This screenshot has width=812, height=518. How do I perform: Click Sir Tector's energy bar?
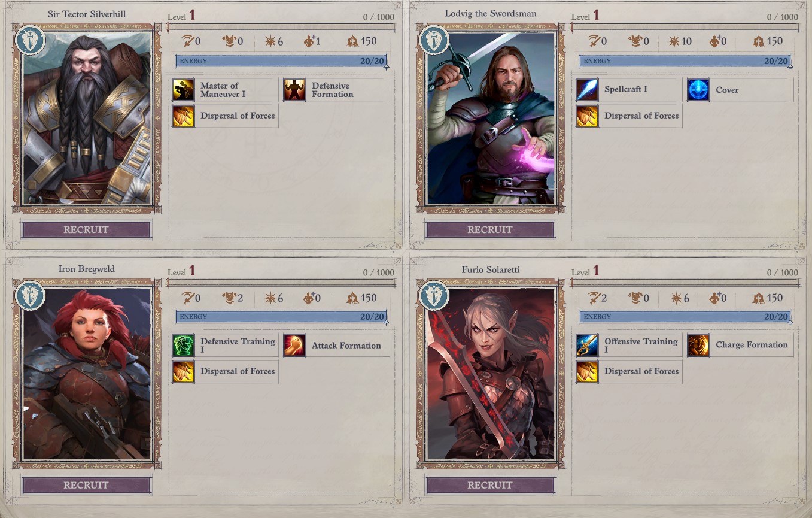pos(281,61)
